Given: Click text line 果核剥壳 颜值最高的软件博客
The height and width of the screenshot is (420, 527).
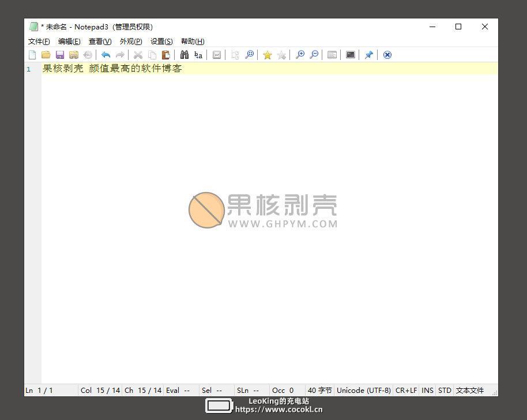Looking at the screenshot, I should (112, 68).
